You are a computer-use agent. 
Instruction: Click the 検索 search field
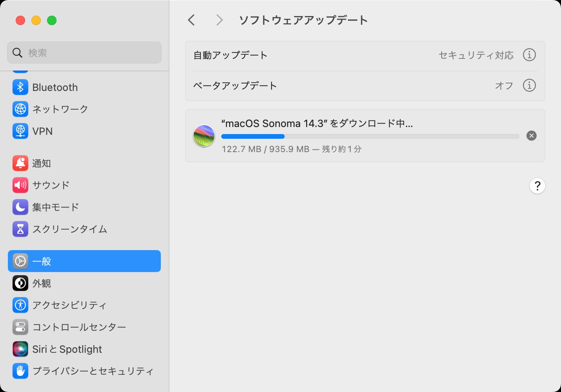(84, 53)
